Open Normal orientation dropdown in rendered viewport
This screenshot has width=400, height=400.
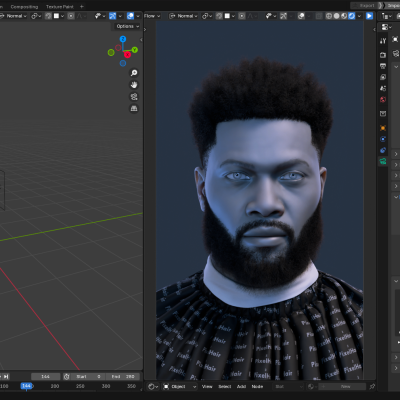click(183, 16)
